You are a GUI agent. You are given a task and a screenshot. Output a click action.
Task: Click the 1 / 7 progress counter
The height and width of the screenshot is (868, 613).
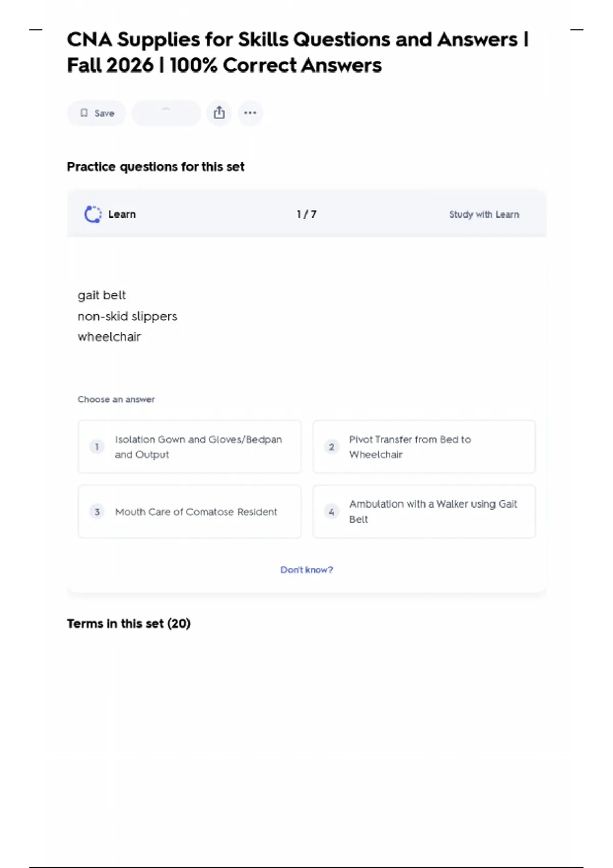(x=306, y=214)
